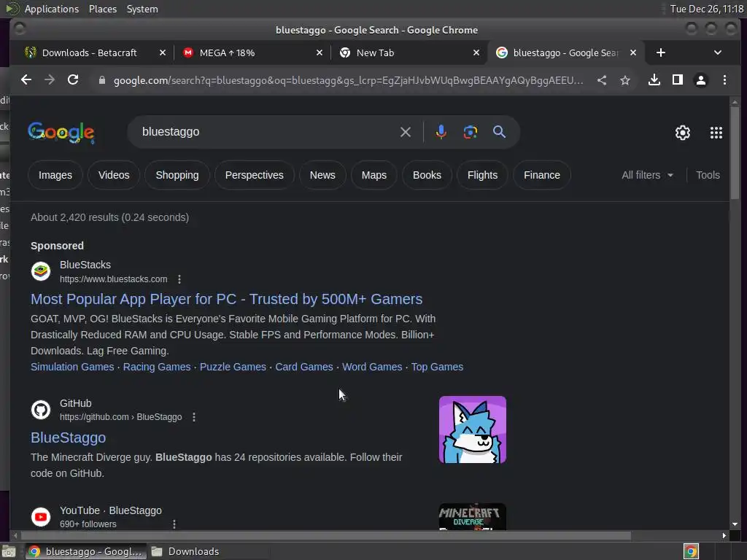Bookmark this page with the star icon
Image resolution: width=747 pixels, height=560 pixels.
tap(625, 80)
